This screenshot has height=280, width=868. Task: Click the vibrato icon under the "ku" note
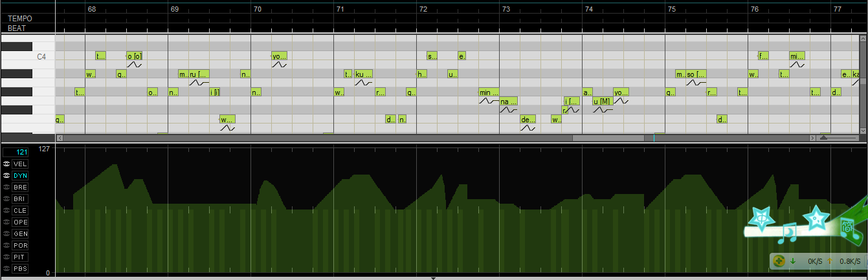point(363,83)
